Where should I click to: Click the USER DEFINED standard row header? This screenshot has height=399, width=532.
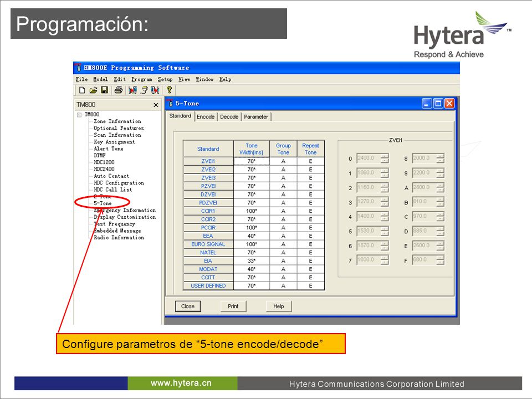coord(208,286)
